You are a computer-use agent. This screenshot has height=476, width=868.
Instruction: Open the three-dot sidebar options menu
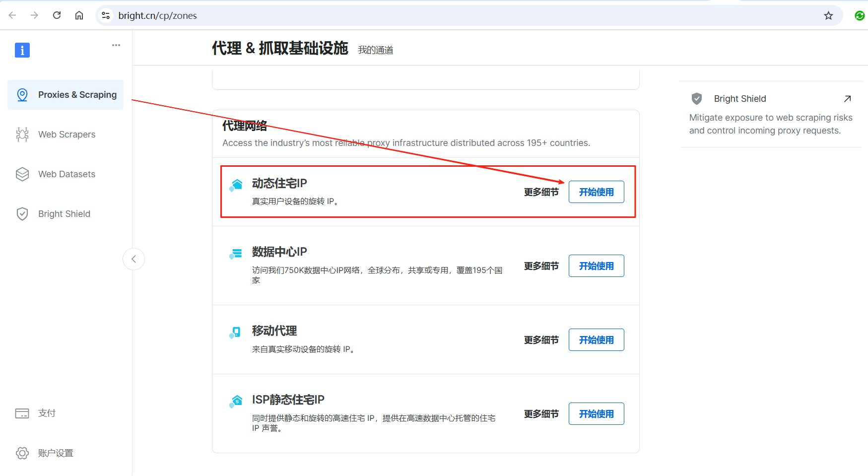[116, 45]
